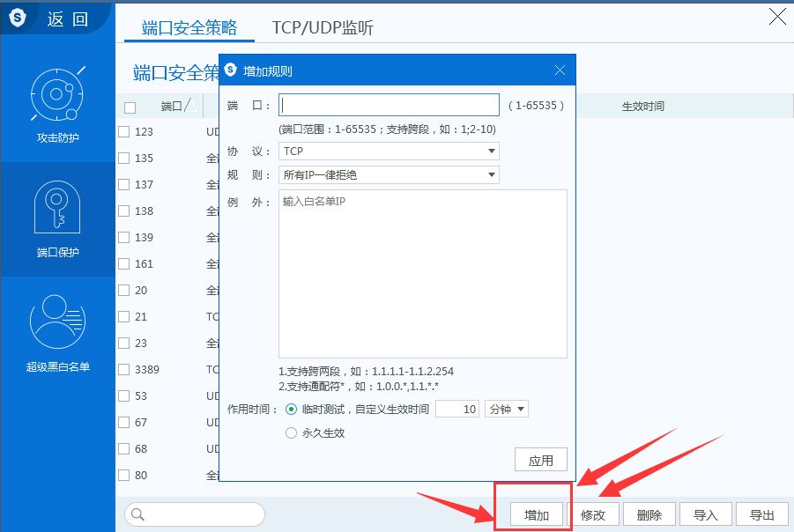This screenshot has width=794, height=532.
Task: Open the 攻击防护 attack protection icon
Action: point(57,93)
